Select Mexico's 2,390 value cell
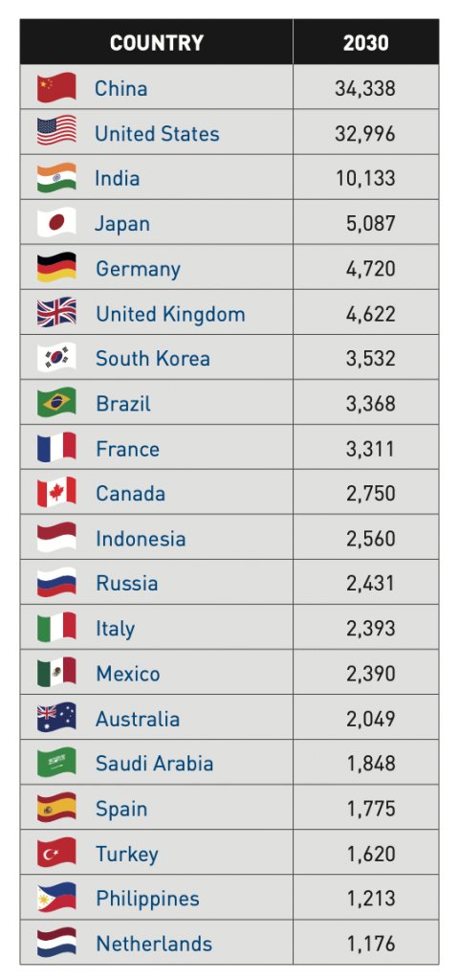 [x=366, y=673]
